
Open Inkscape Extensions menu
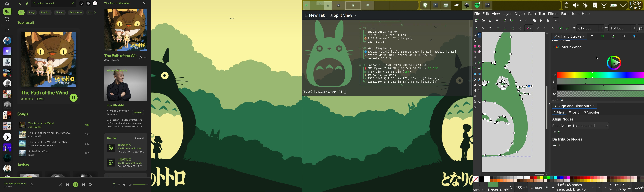pos(570,14)
